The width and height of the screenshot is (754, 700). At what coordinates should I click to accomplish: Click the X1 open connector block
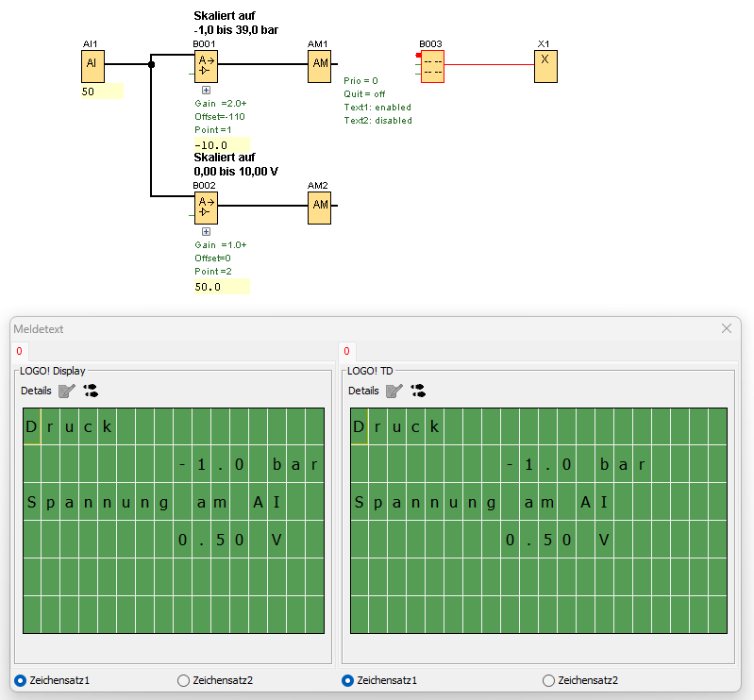coord(545,64)
